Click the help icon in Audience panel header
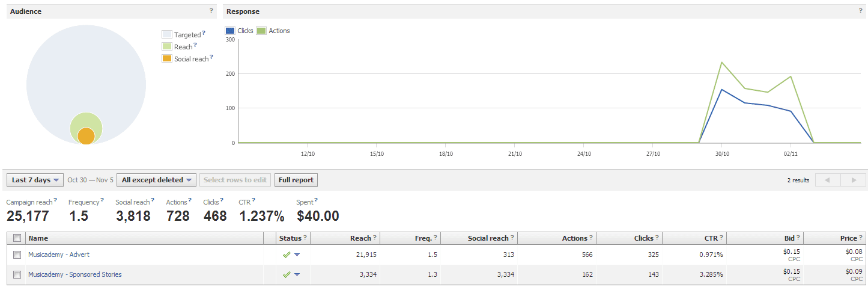This screenshot has height=287, width=868. (211, 11)
